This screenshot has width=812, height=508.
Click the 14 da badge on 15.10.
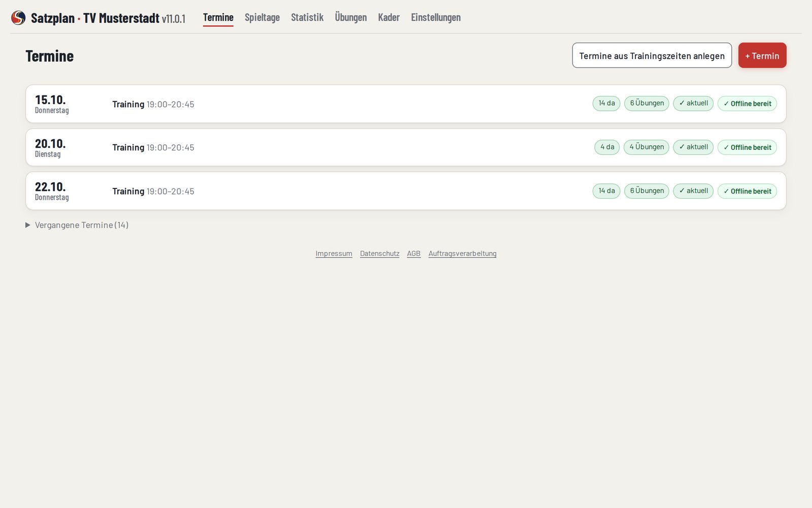pyautogui.click(x=606, y=104)
